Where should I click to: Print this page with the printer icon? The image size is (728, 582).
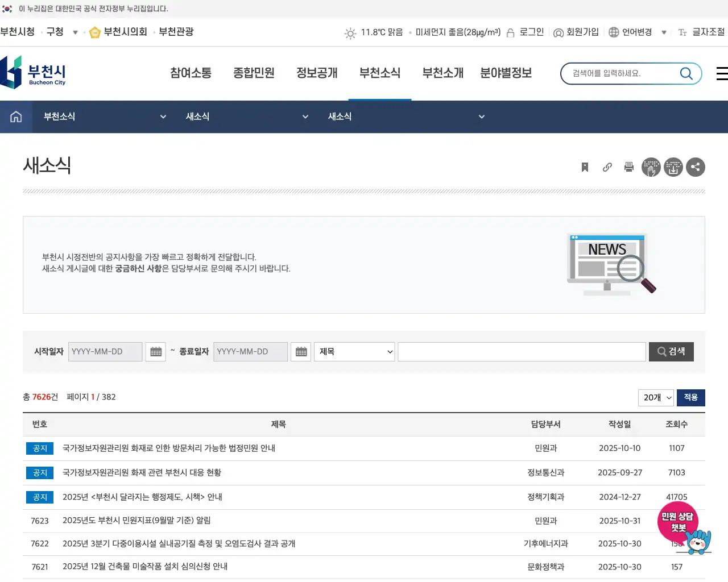629,167
